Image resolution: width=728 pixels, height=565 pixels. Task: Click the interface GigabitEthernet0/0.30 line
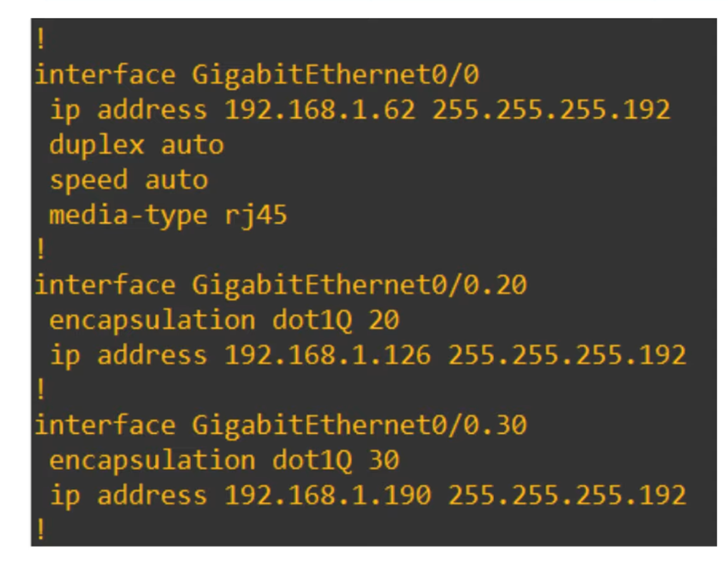click(x=281, y=425)
